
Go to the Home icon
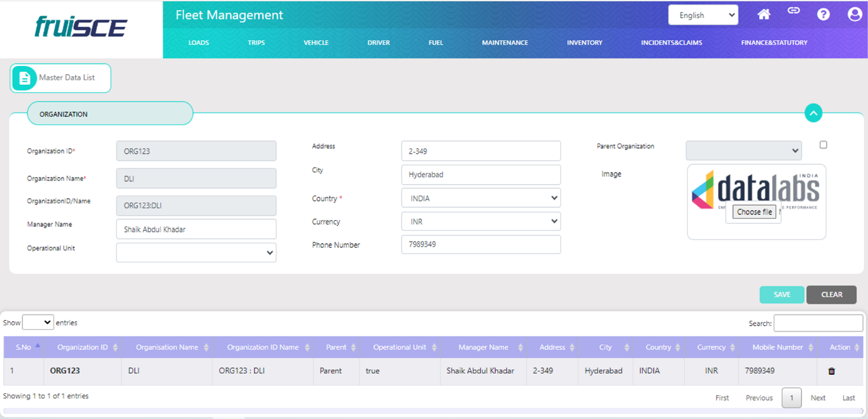[764, 14]
